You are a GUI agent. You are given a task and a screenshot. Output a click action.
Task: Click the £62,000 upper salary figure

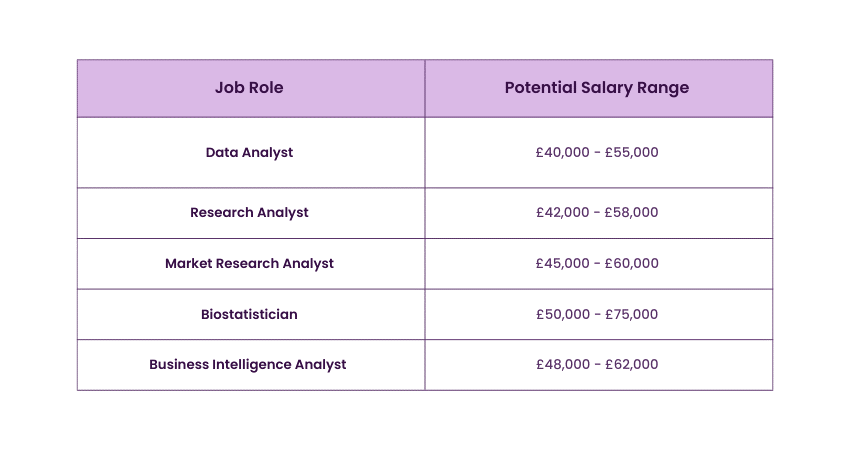pos(632,365)
